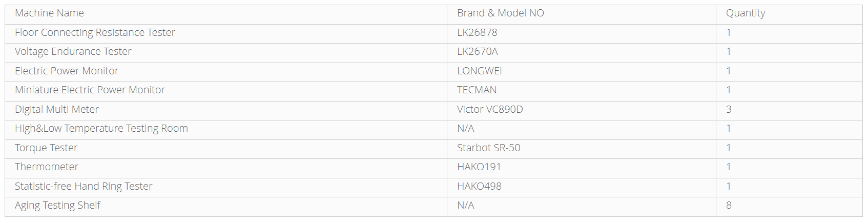Click Miniature Electric Power Monitor text
Viewport: 868px width, 223px height.
(x=90, y=90)
